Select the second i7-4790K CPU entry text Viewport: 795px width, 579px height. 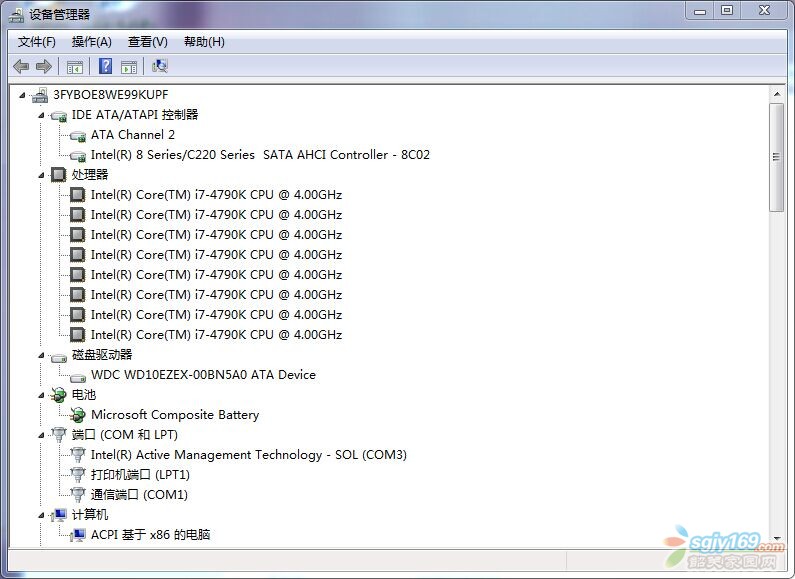pyautogui.click(x=216, y=215)
